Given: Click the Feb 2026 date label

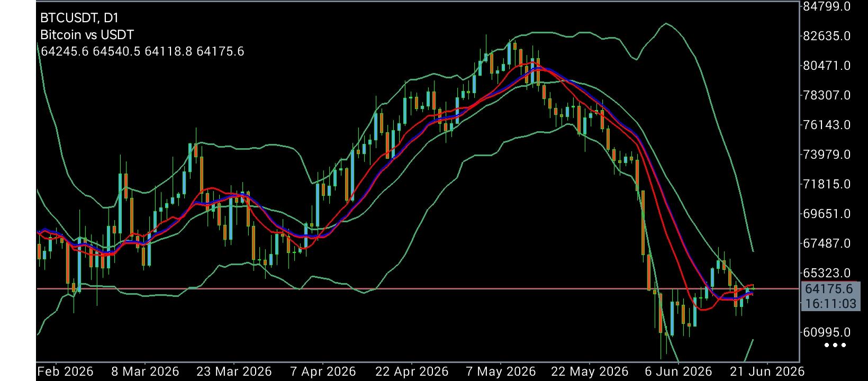Looking at the screenshot, I should pyautogui.click(x=65, y=371).
